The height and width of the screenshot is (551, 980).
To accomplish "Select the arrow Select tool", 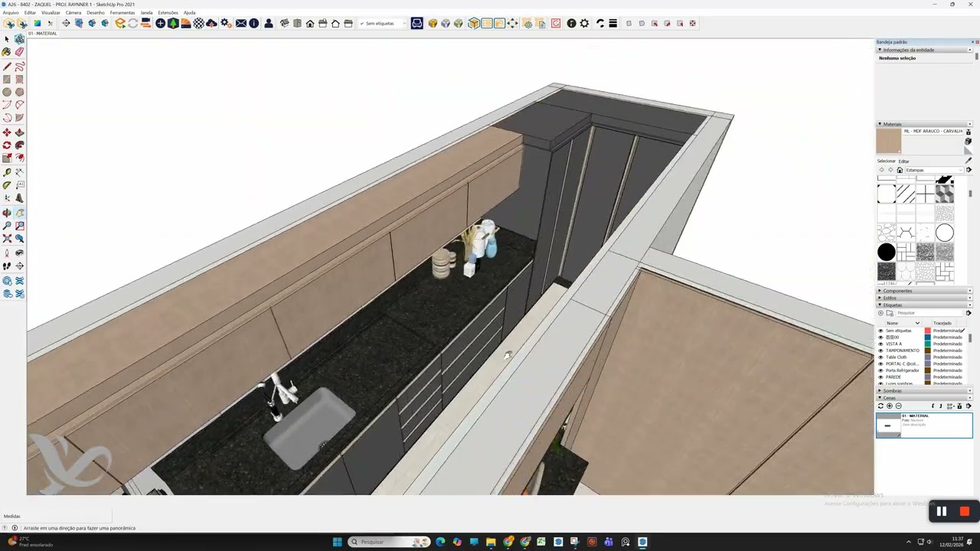I will 7,39.
